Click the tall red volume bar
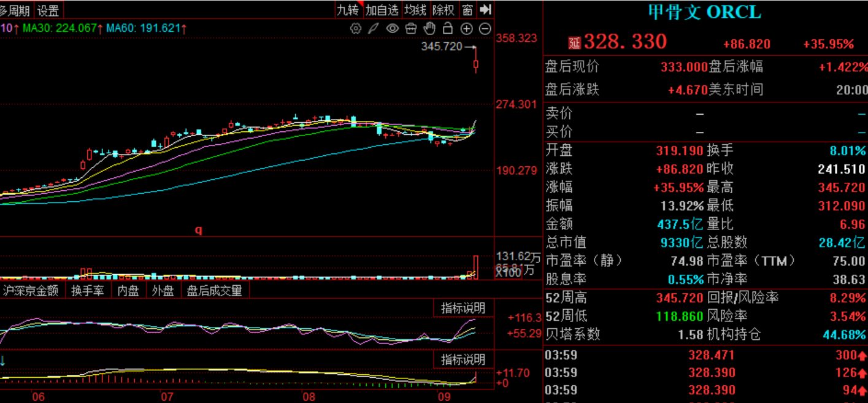Screen dimensions: 868x403 pyautogui.click(x=475, y=267)
